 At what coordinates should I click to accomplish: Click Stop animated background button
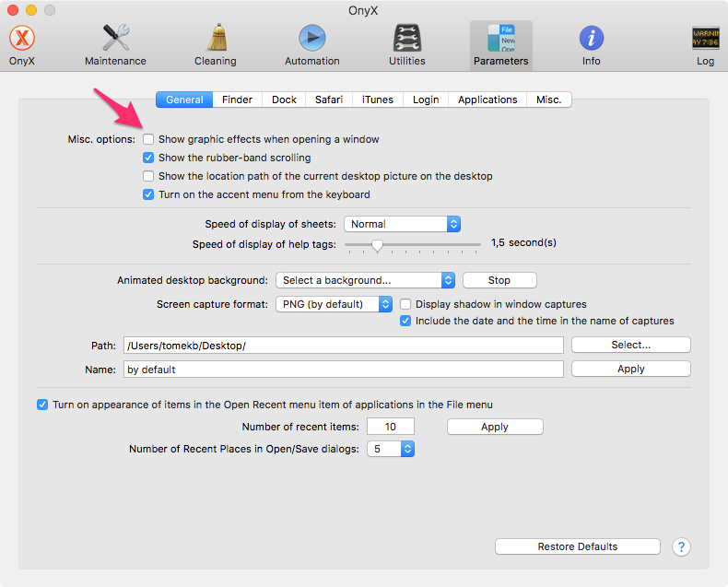[499, 280]
